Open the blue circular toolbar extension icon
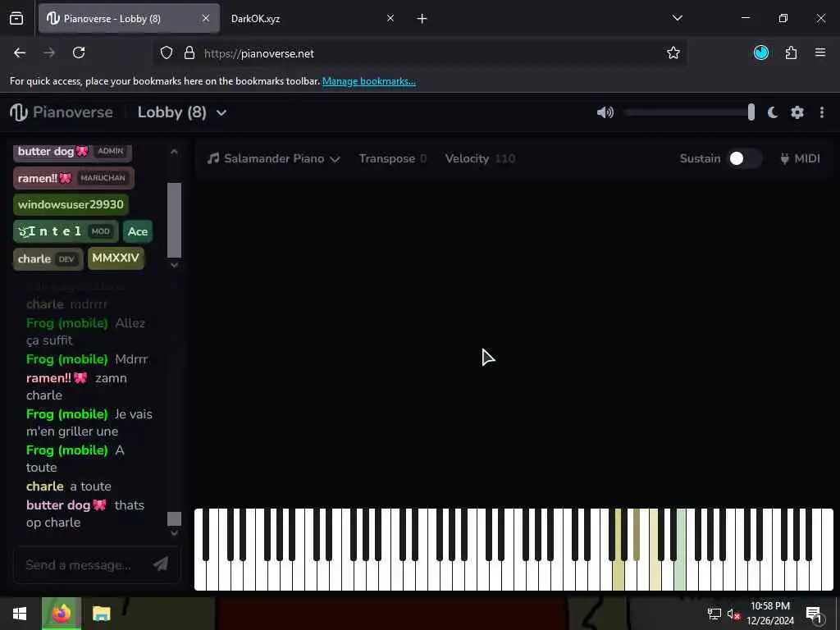The width and height of the screenshot is (840, 630). tap(761, 52)
